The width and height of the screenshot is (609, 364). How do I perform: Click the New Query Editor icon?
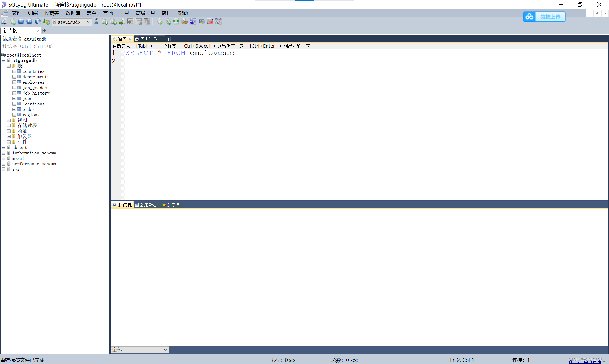tap(13, 22)
